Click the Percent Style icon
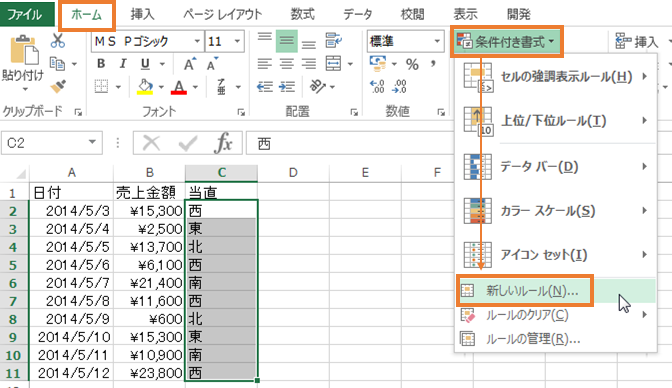Screen dimensions: 672x388 [x=412, y=64]
